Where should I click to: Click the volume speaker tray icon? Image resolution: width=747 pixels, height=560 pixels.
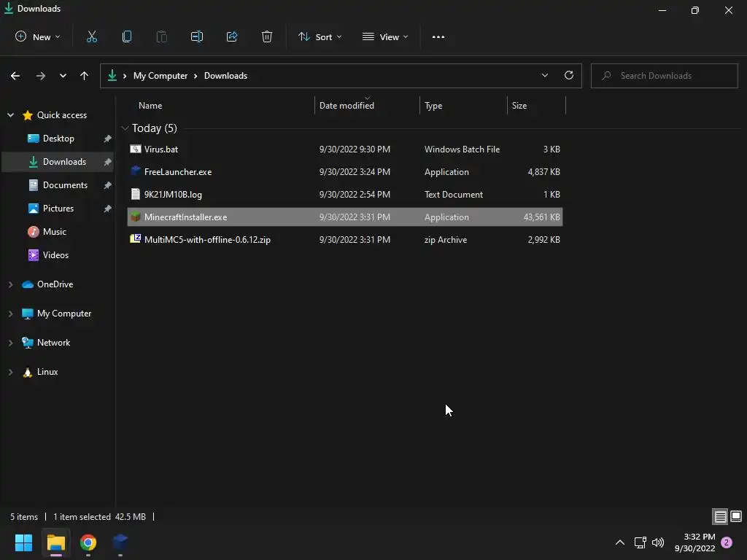click(x=658, y=542)
